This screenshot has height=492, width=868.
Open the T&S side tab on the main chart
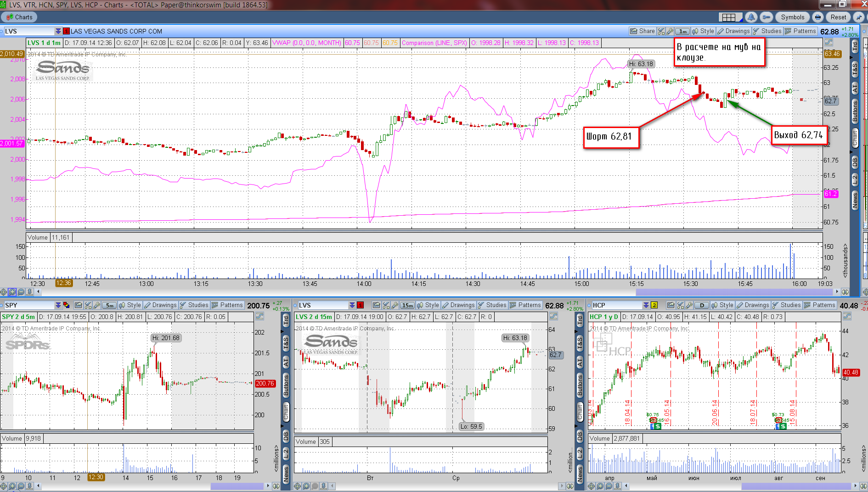[x=855, y=70]
